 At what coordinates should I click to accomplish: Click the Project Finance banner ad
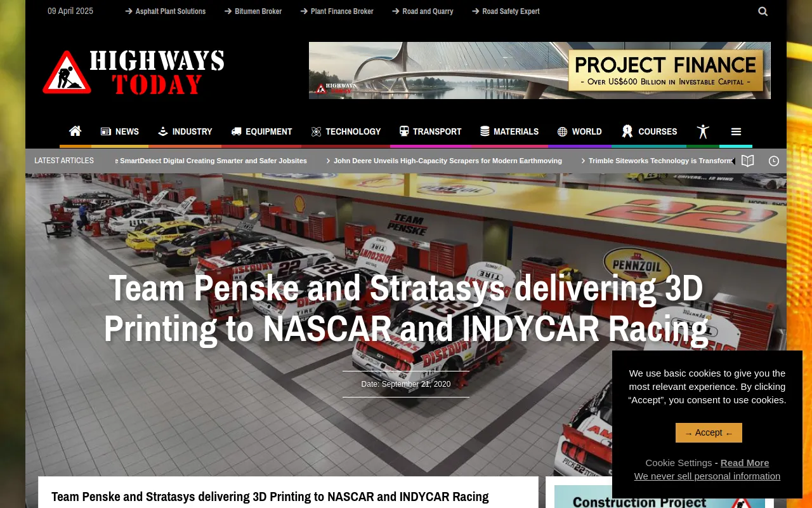[x=540, y=70]
